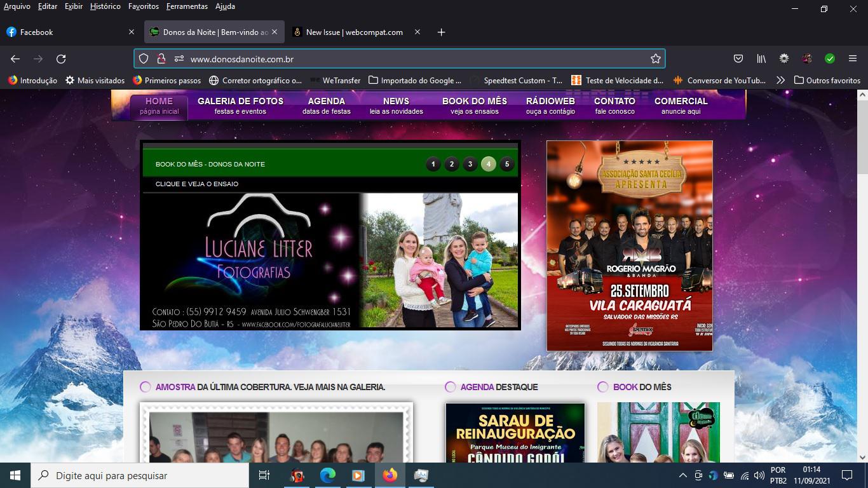The height and width of the screenshot is (488, 868).
Task: Click the HOME página inicial nav item
Action: pos(159,106)
